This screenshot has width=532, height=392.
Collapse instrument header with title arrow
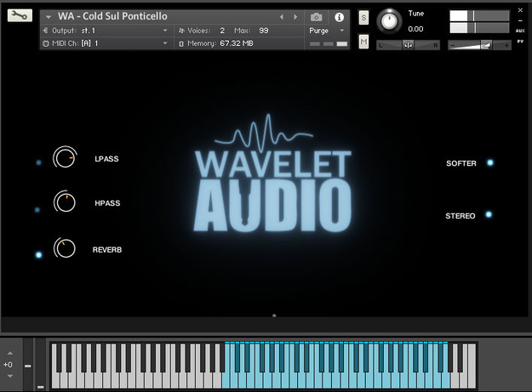pos(49,17)
